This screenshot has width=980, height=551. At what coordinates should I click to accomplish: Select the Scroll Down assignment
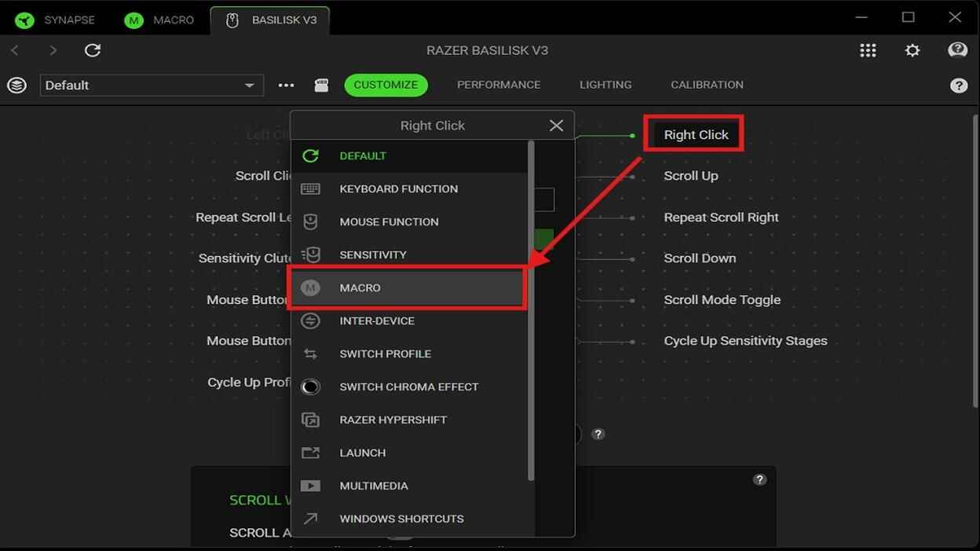coord(700,258)
